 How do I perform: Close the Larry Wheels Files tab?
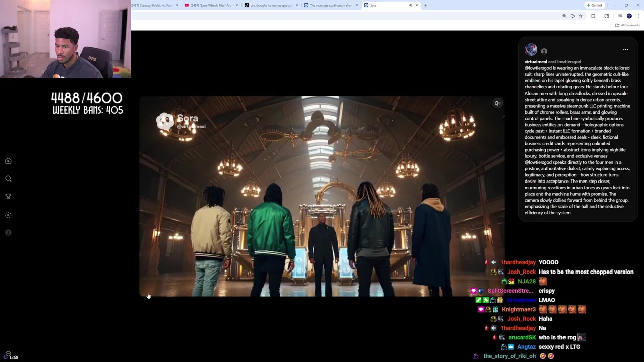tap(236, 5)
